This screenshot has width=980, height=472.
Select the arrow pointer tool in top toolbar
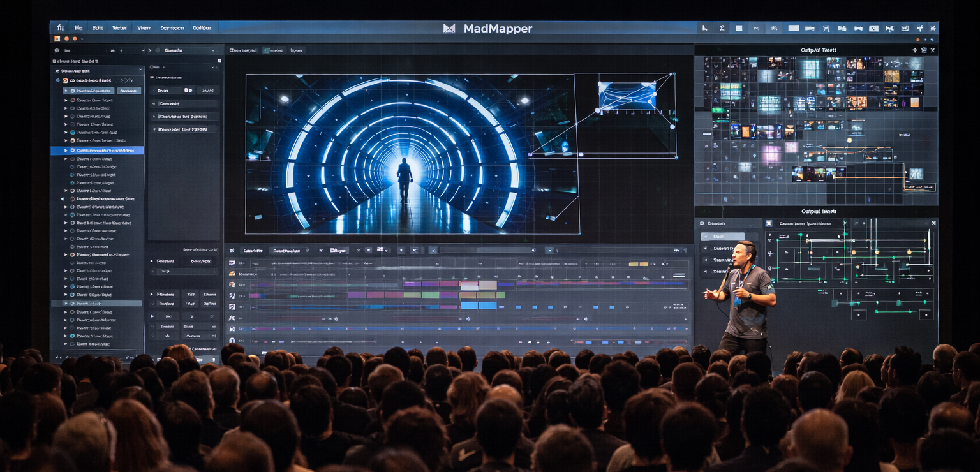pos(705,28)
